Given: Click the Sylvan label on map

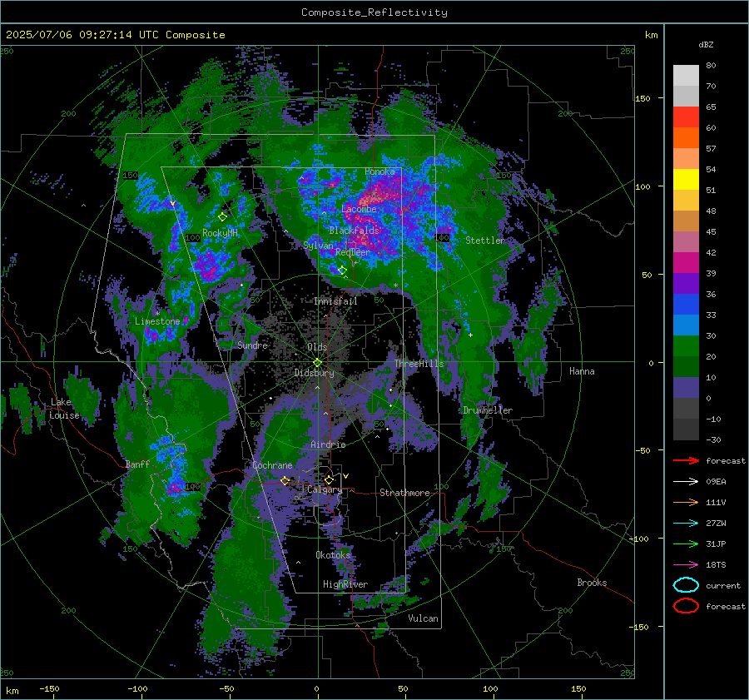Looking at the screenshot, I should pos(318,246).
